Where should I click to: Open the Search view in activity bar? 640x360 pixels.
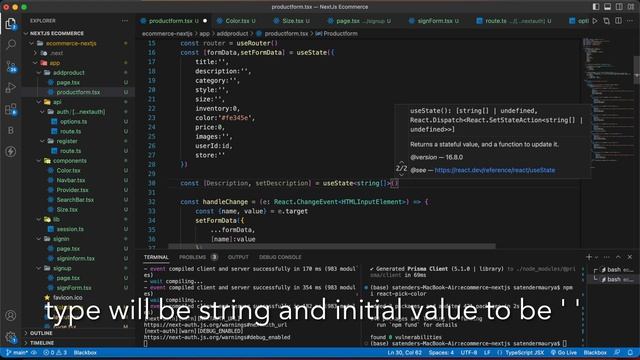point(11,44)
